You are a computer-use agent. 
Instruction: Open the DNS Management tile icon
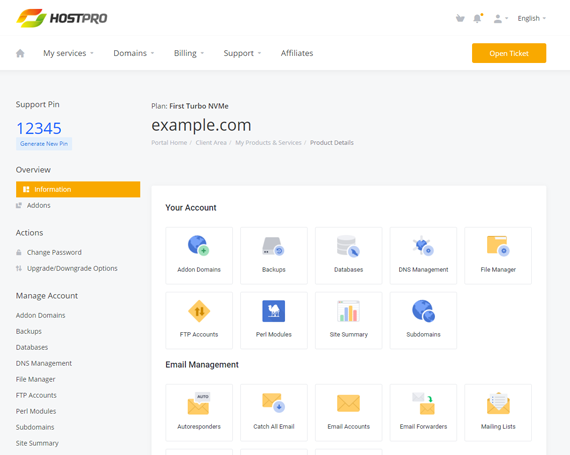pos(423,246)
